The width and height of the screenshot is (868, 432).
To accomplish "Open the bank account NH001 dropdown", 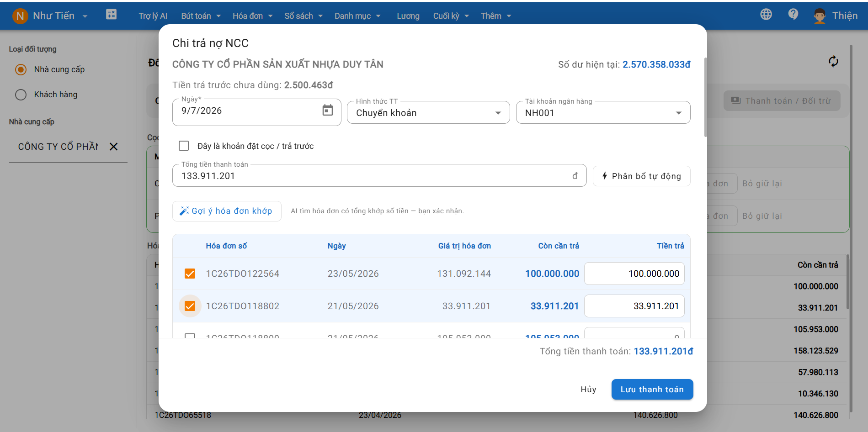I will 603,112.
